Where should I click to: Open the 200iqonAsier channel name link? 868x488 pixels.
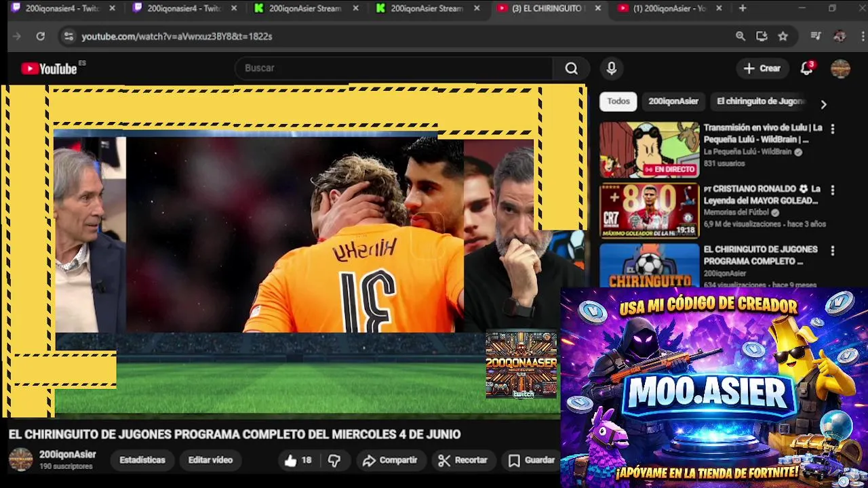[x=67, y=455]
